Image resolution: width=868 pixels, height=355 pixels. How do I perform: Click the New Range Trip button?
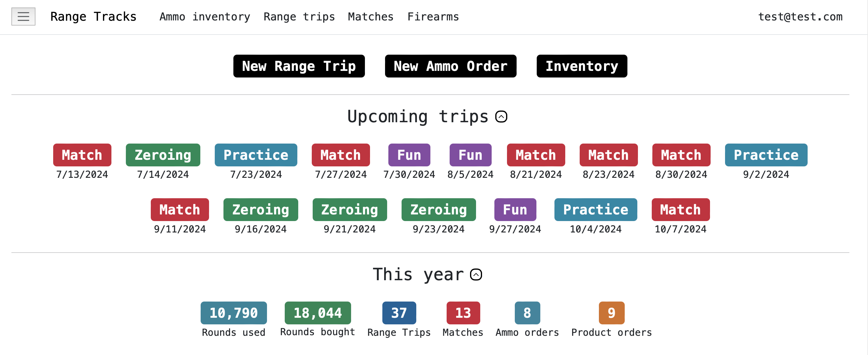click(299, 66)
